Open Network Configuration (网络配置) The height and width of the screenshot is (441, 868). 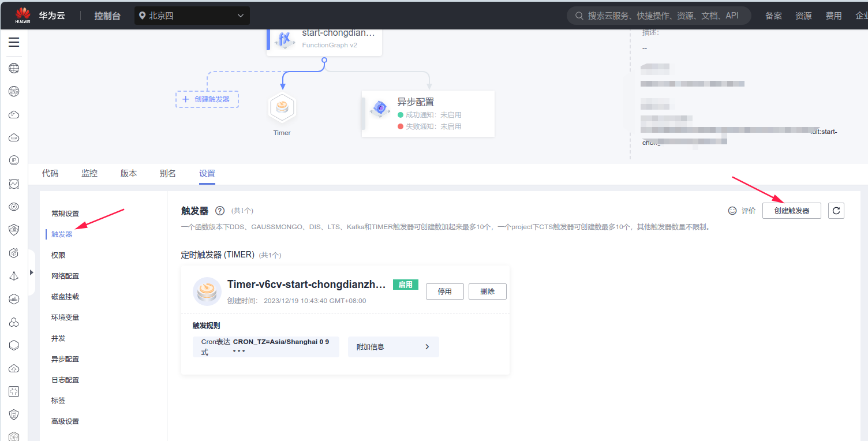(x=65, y=276)
